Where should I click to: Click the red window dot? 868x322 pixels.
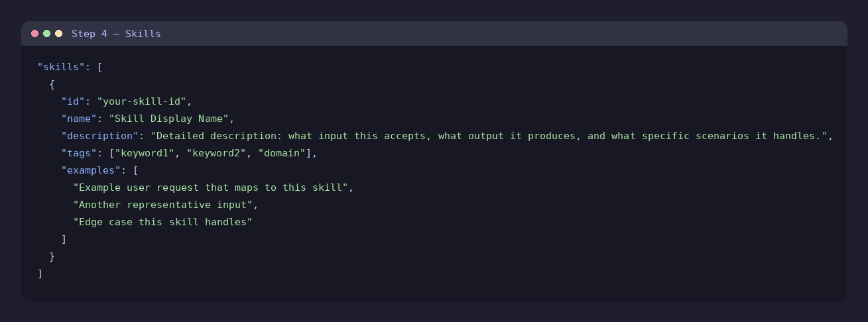coord(35,34)
